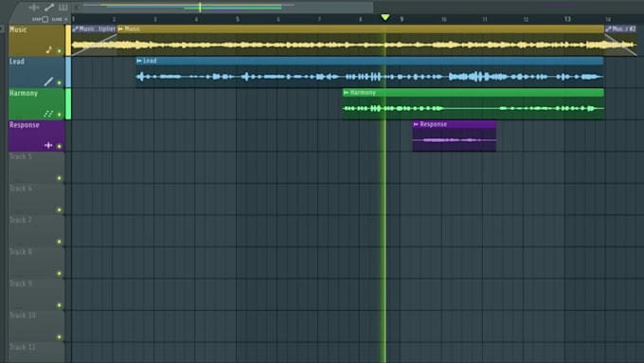Select the Response audio clip waveform
The height and width of the screenshot is (363, 644).
pos(455,140)
